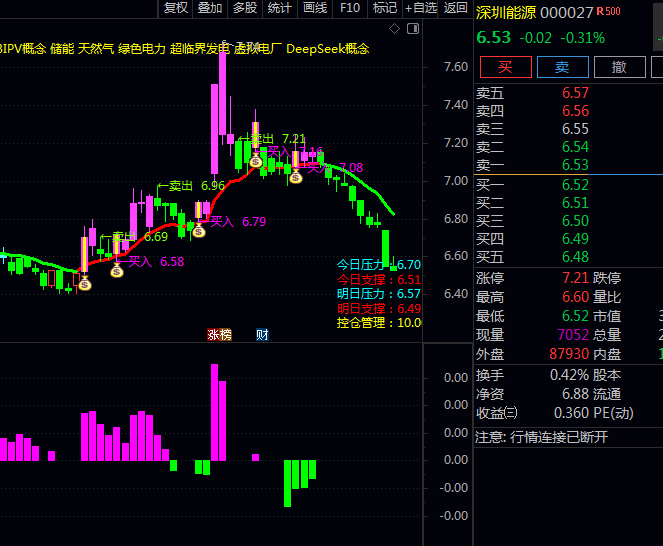Click the current price 6.53

pos(493,38)
